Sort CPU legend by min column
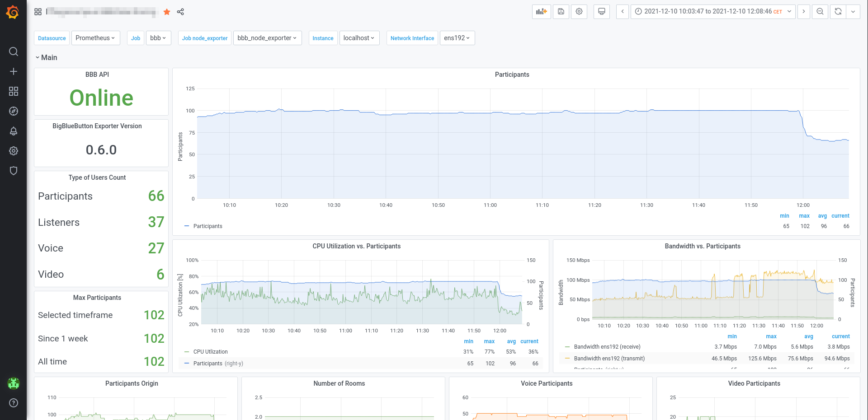Viewport: 868px width, 420px height. (x=469, y=341)
